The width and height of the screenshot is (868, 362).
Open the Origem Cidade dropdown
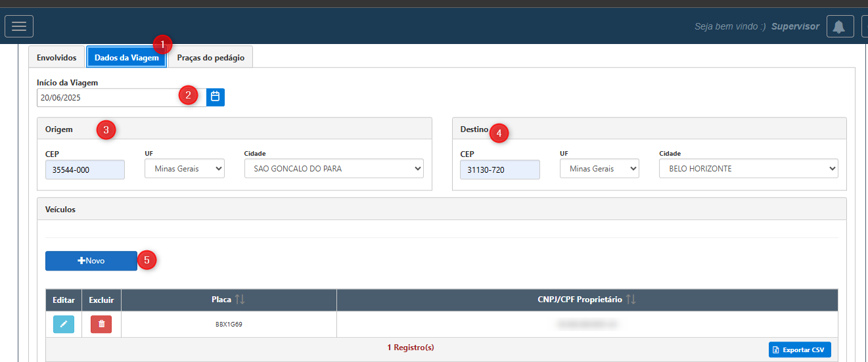coord(334,169)
